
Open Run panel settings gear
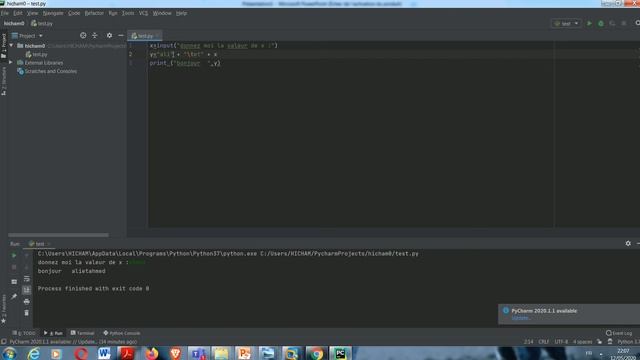point(628,243)
